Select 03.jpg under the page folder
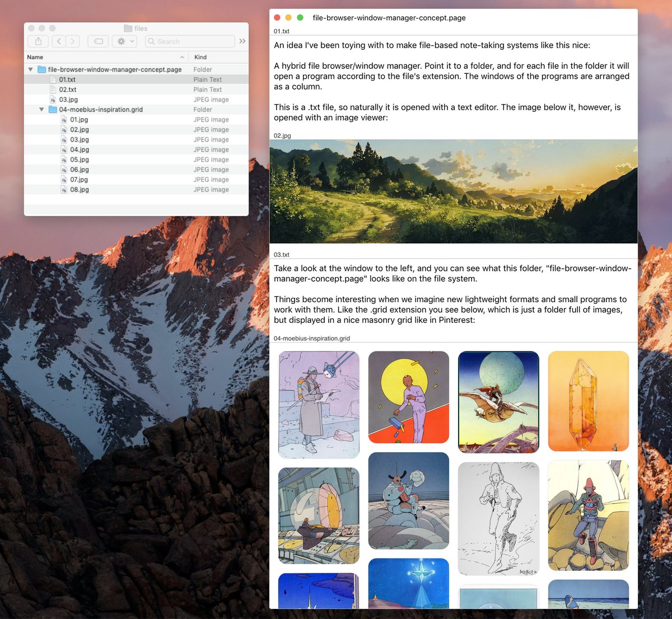Viewport: 672px width, 619px height. point(136,100)
